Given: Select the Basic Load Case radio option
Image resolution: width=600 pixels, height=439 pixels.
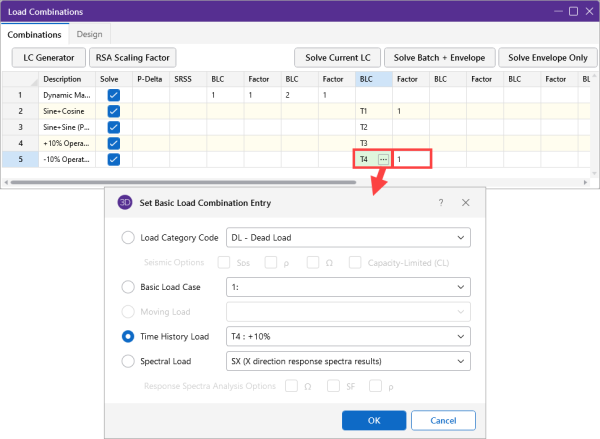Looking at the screenshot, I should (127, 287).
